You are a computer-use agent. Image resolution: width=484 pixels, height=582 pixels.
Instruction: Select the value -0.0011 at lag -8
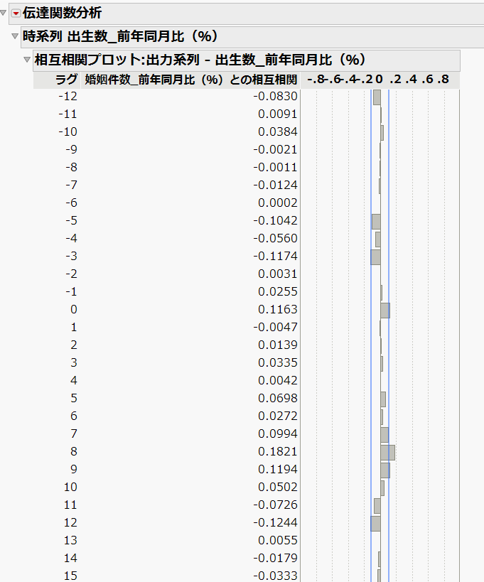coord(275,167)
